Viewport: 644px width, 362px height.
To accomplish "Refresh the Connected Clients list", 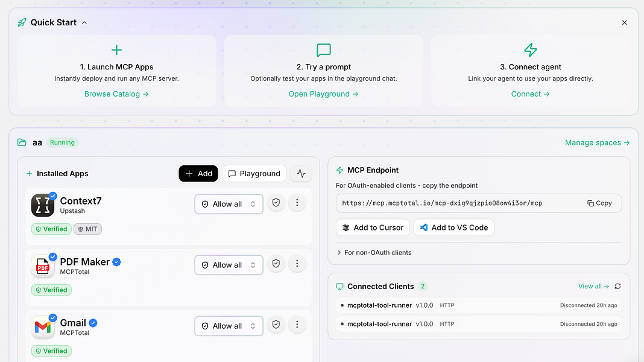I will pos(617,287).
